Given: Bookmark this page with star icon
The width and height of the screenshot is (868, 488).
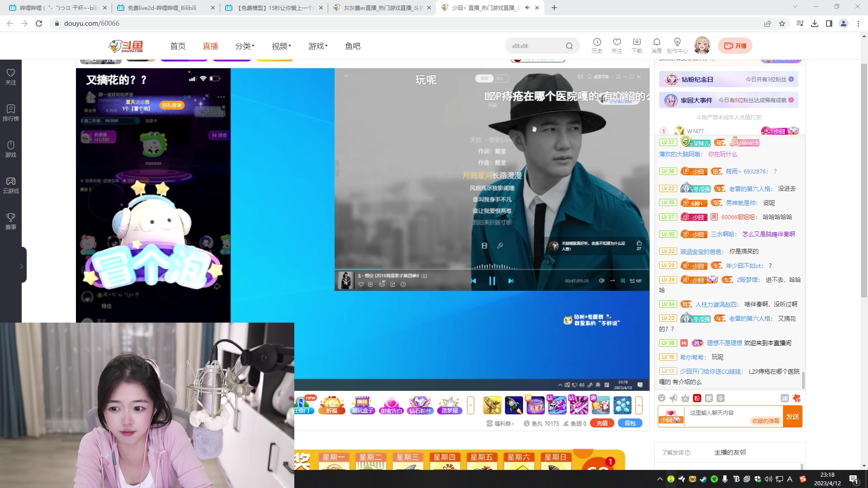Looking at the screenshot, I should pos(782,23).
